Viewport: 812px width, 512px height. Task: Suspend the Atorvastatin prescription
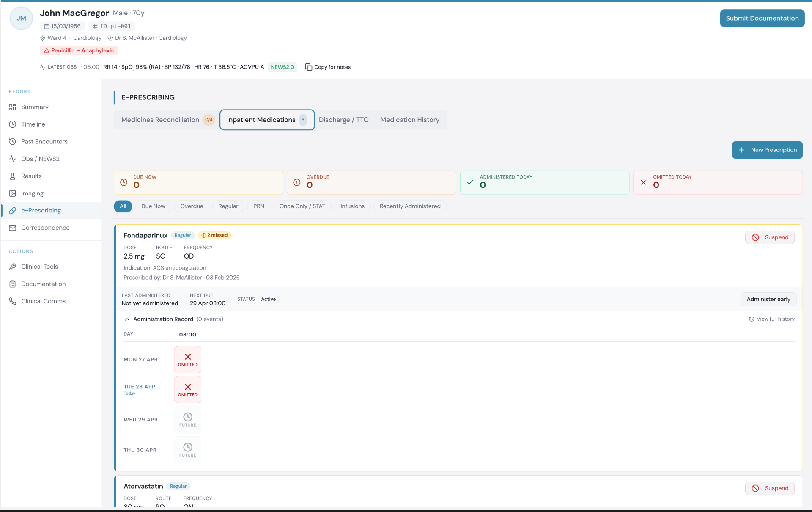pyautogui.click(x=770, y=488)
